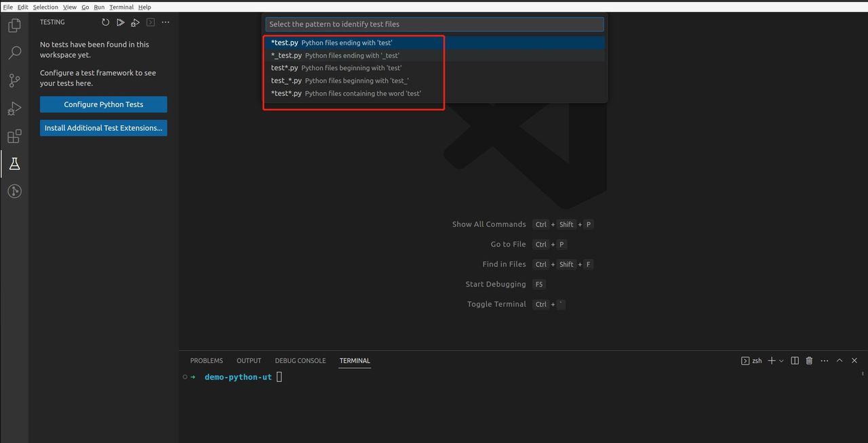This screenshot has height=443, width=868.
Task: Click the TESTING panel title
Action: click(52, 22)
